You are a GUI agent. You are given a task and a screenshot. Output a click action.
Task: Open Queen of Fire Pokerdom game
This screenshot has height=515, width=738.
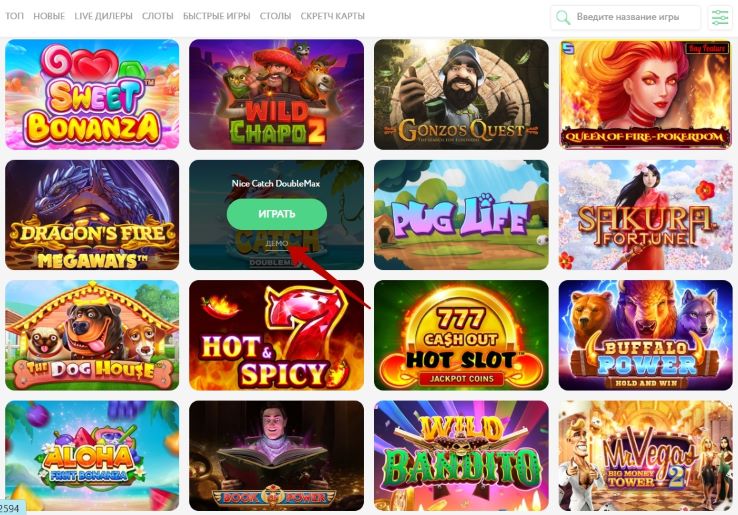tap(646, 95)
